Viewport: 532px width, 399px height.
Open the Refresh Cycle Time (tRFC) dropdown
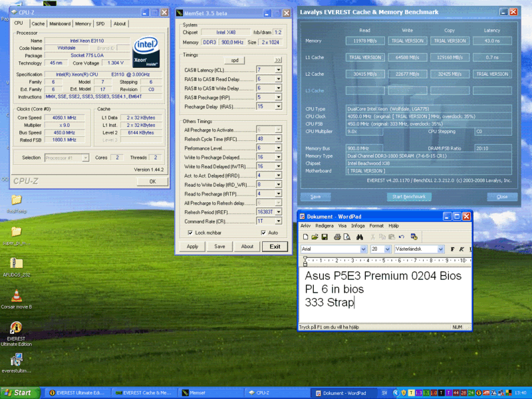click(x=278, y=139)
